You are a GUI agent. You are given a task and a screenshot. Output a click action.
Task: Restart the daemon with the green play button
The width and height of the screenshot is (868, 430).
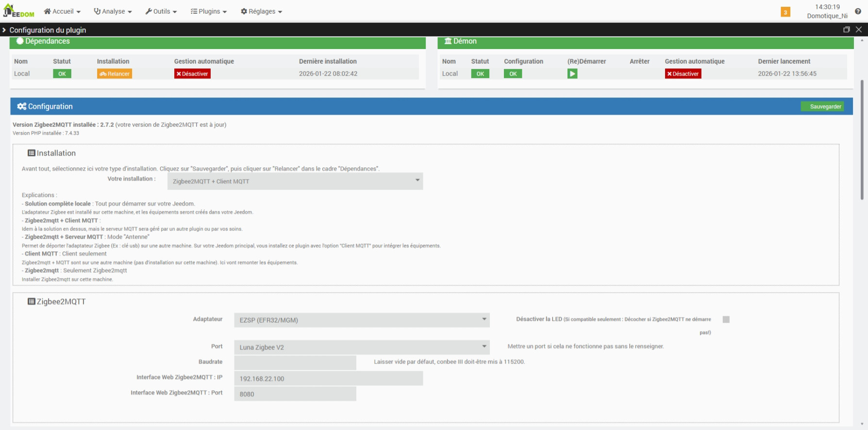[572, 74]
